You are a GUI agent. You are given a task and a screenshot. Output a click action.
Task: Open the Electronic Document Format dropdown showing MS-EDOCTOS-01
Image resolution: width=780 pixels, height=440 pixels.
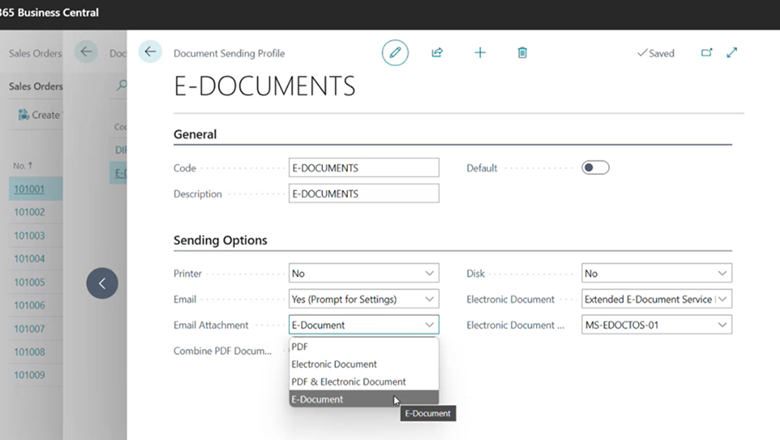click(x=656, y=325)
